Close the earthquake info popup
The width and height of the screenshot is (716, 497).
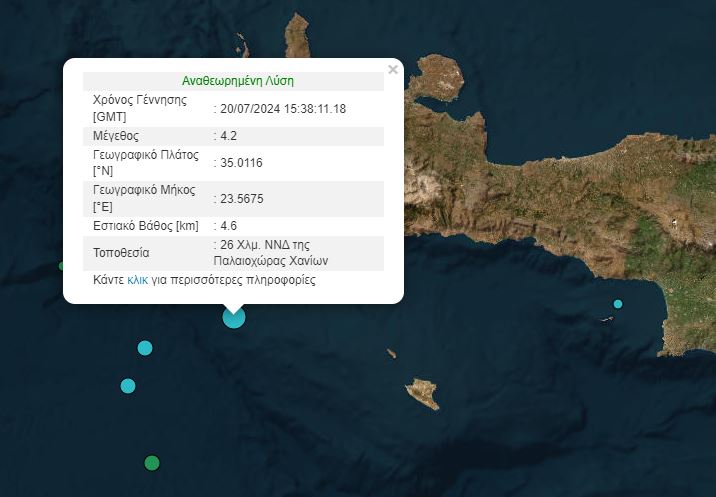393,70
